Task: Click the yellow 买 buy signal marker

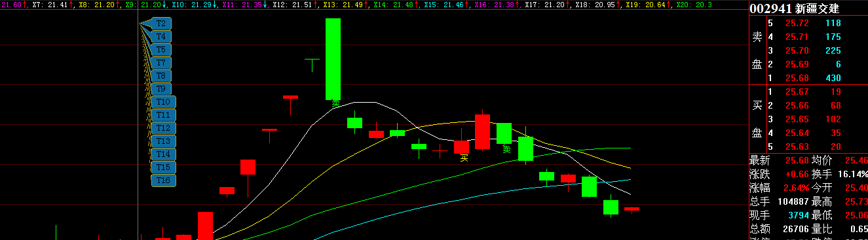Action: tap(464, 158)
